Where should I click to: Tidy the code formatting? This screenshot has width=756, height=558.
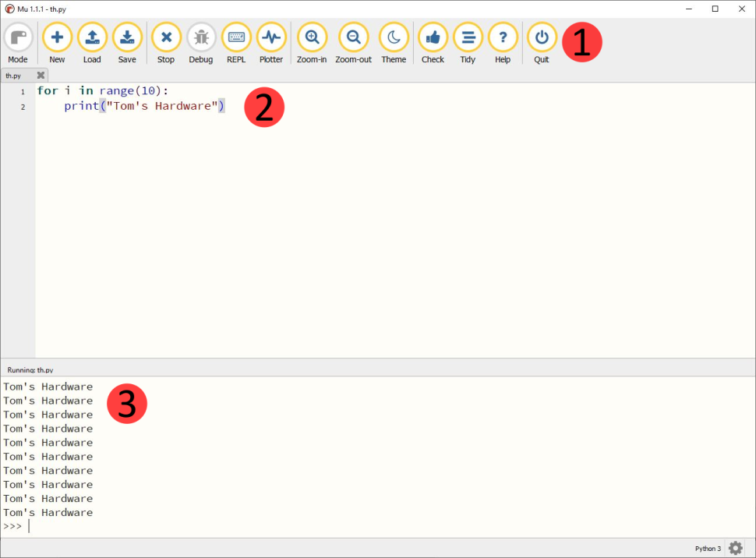click(x=468, y=43)
